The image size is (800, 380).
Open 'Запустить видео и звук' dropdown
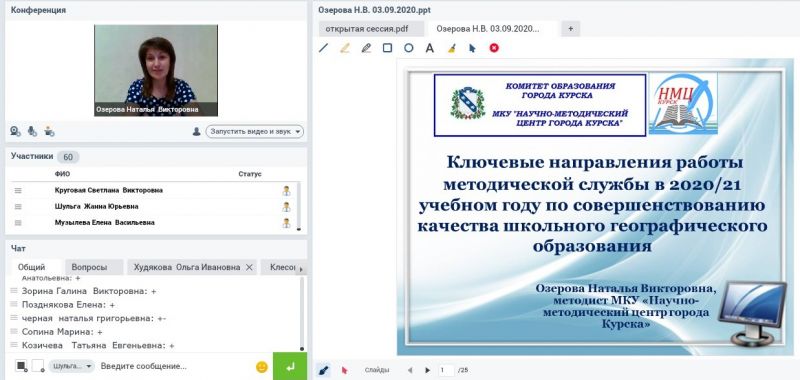255,132
